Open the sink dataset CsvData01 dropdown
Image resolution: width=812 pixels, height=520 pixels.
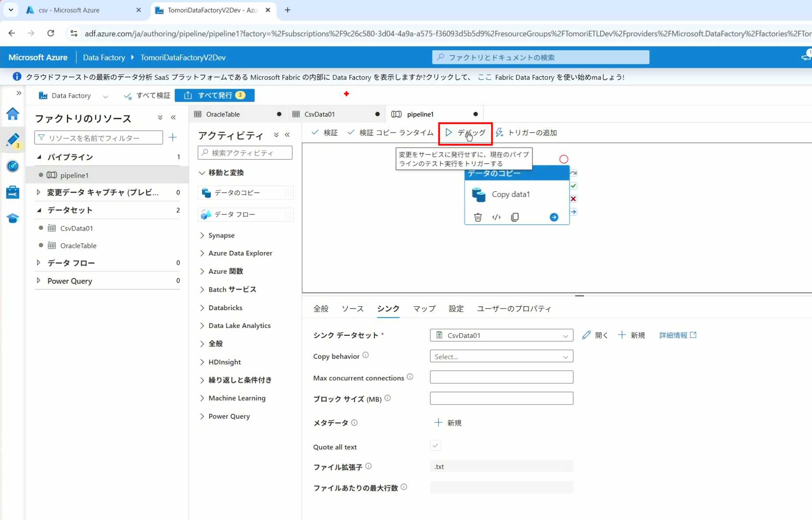click(501, 335)
